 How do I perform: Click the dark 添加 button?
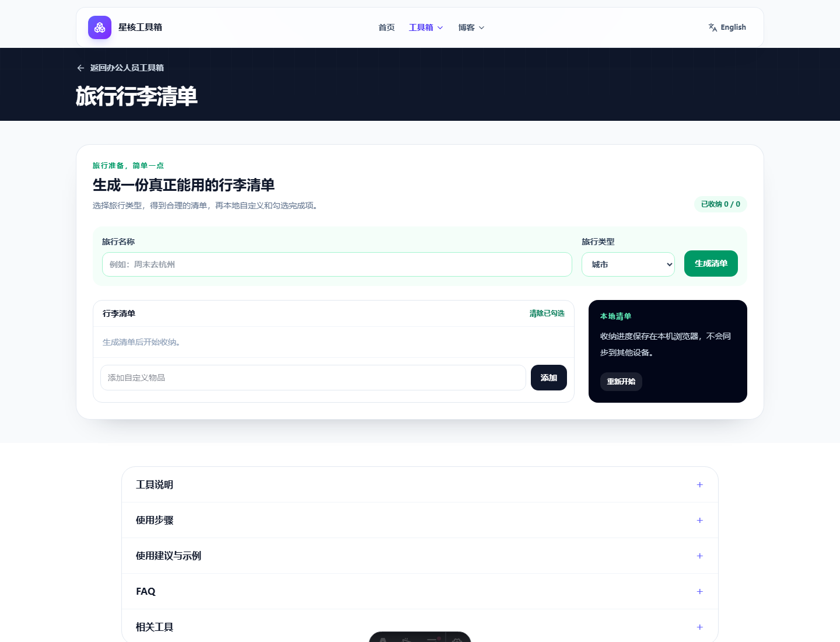[549, 378]
